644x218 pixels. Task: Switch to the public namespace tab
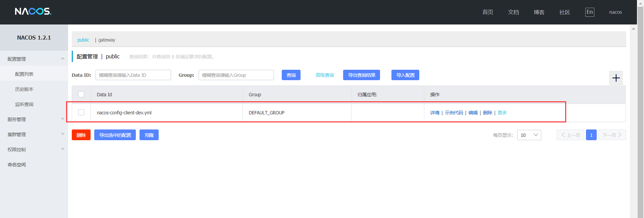(x=83, y=40)
